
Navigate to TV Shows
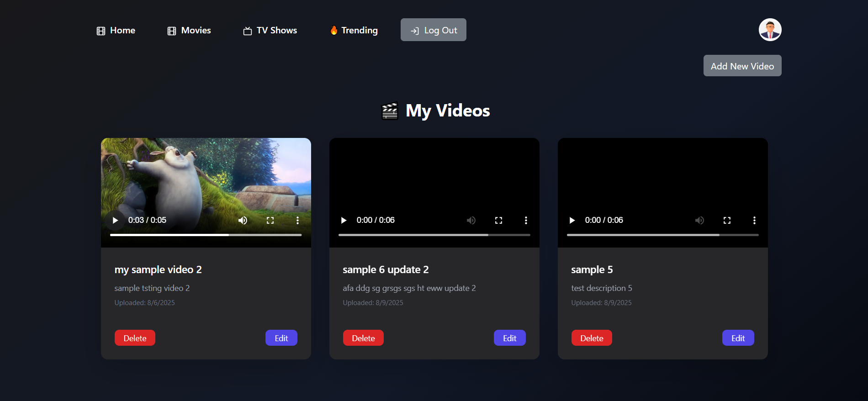[x=270, y=30]
